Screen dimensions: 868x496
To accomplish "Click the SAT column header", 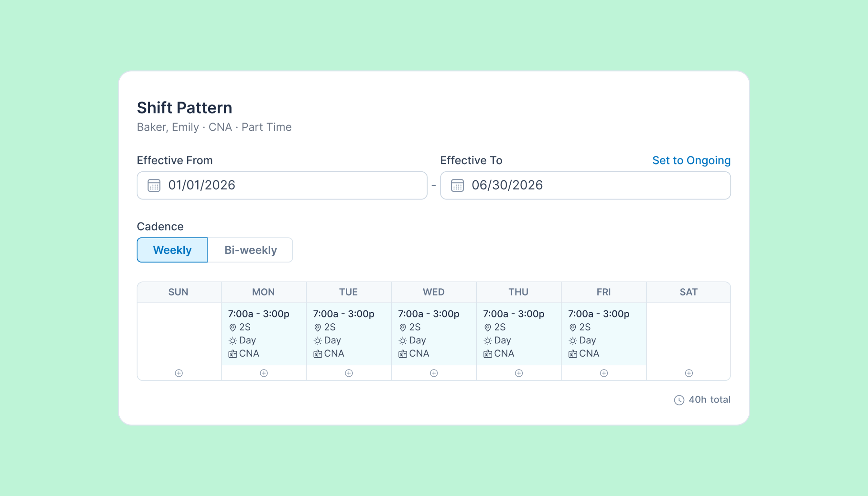I will point(689,292).
